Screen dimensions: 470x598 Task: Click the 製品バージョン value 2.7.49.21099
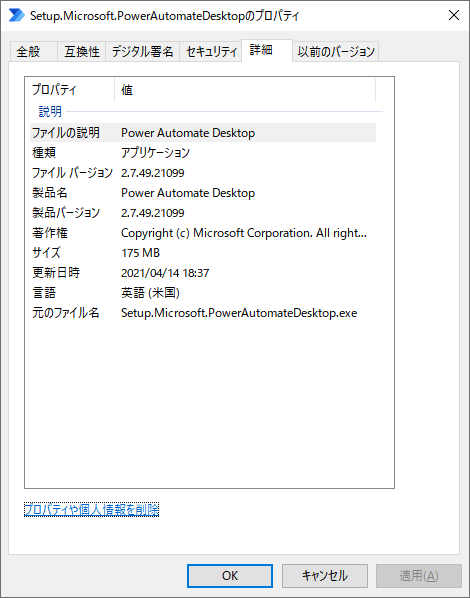[x=153, y=213]
